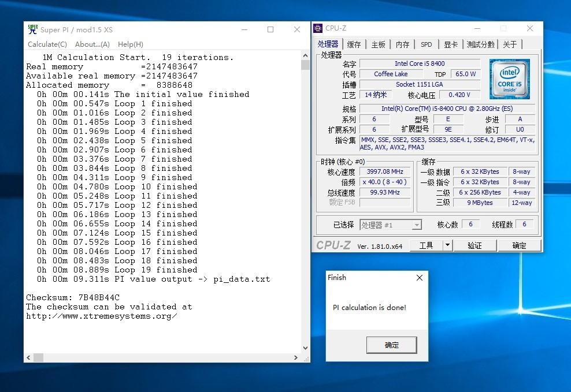The width and height of the screenshot is (571, 392).
Task: Click the Coffee Lake codename field
Action: click(391, 74)
